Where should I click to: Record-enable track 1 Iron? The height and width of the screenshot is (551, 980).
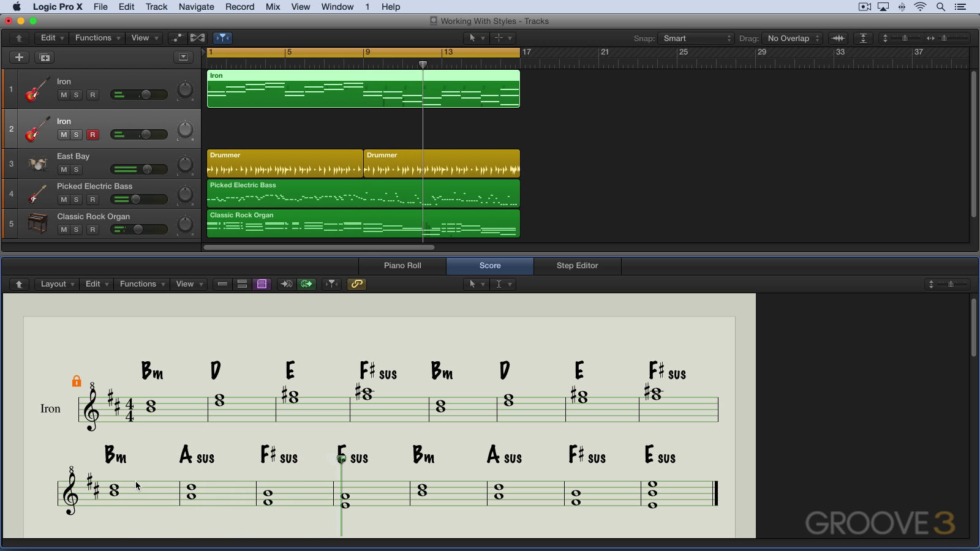click(x=92, y=95)
